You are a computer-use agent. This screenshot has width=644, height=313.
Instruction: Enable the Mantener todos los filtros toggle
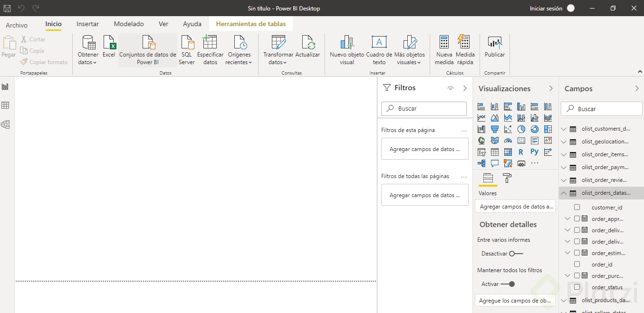click(x=511, y=284)
